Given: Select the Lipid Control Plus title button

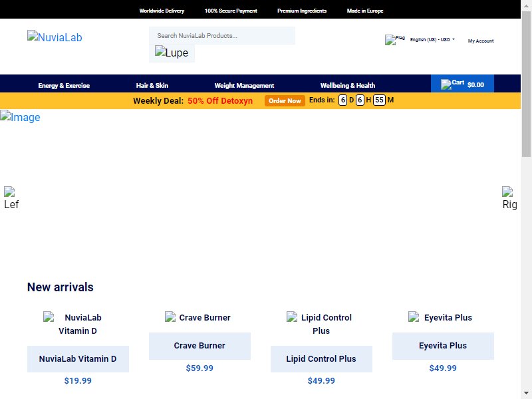Looking at the screenshot, I should pos(321,359).
